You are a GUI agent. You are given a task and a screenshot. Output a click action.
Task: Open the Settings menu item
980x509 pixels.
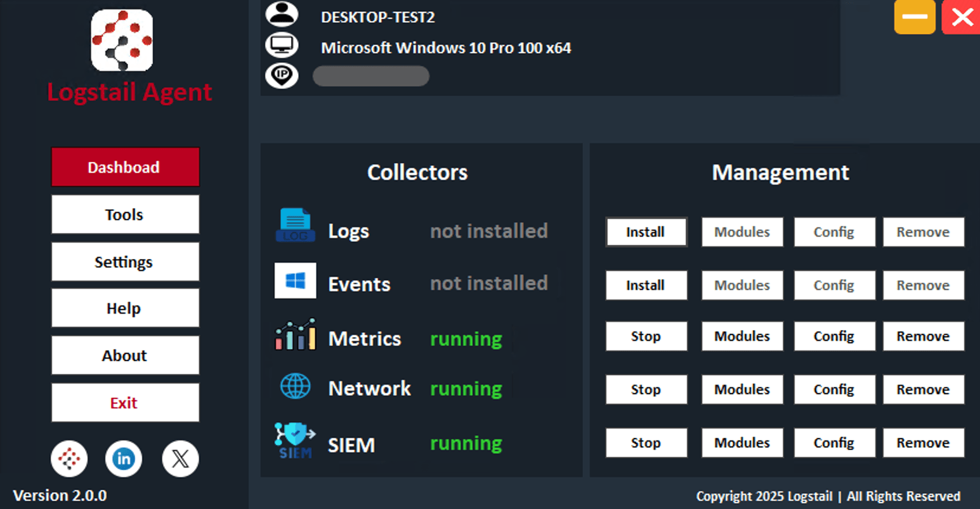point(125,261)
